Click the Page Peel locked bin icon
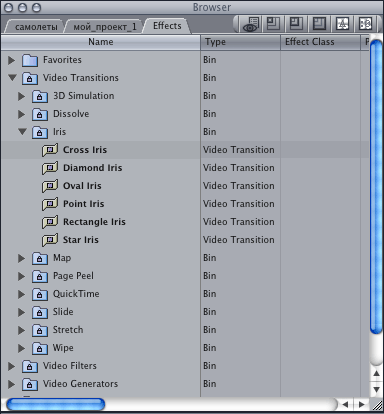 click(40, 276)
